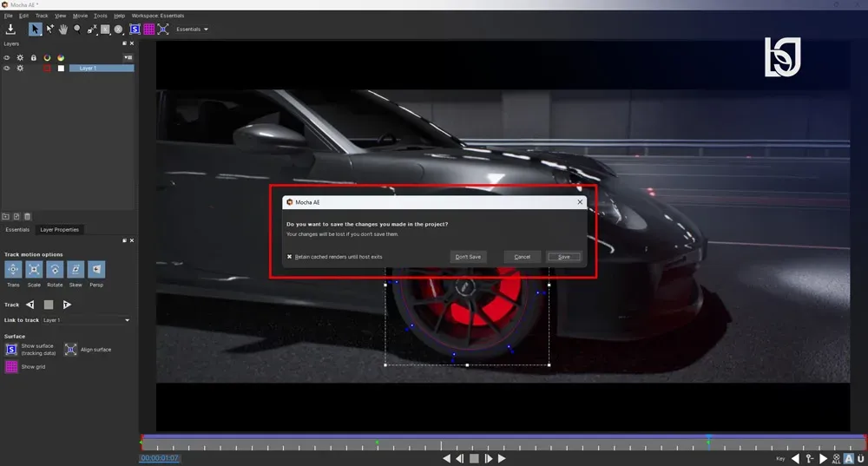Image resolution: width=868 pixels, height=466 pixels.
Task: Select the rectangle X-Spline shape tool
Action: 105,30
